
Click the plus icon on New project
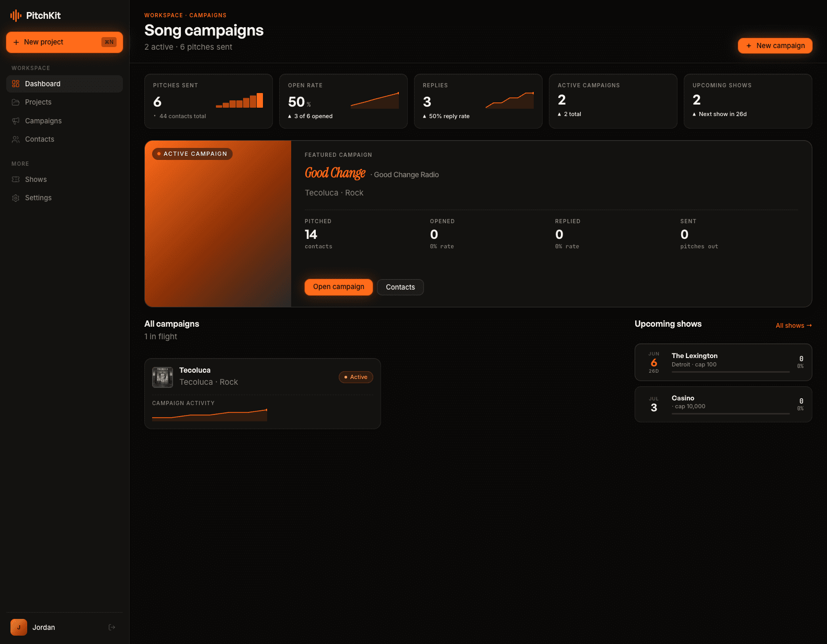[16, 42]
